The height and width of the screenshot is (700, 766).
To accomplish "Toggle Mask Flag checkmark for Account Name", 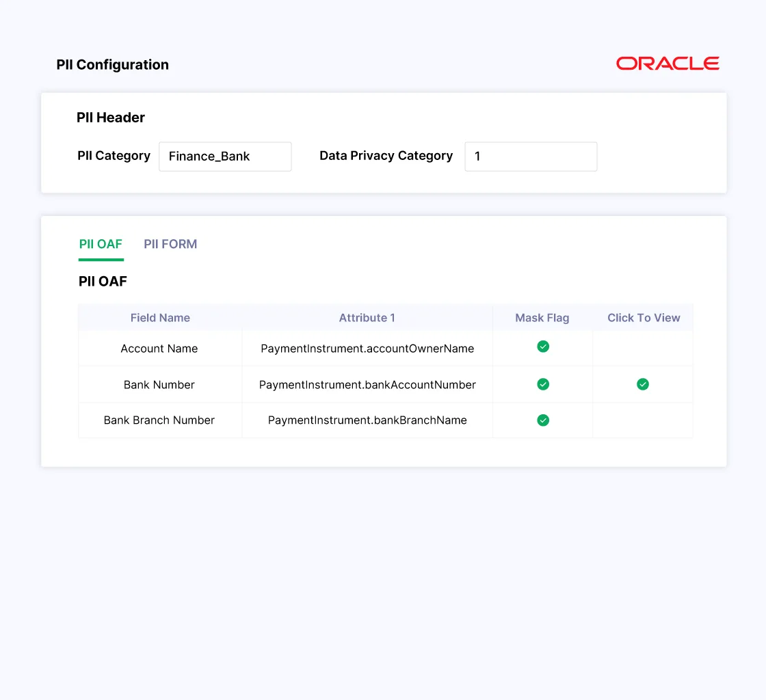I will tap(543, 347).
